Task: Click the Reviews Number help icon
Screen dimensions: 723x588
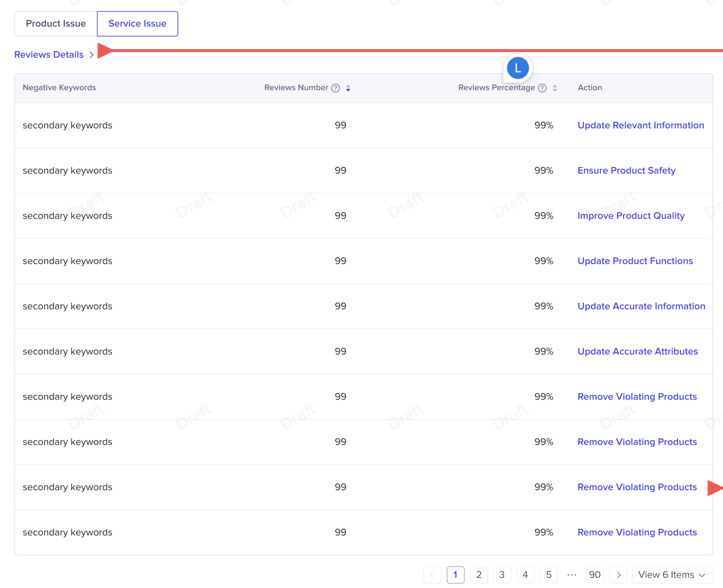Action: 335,88
